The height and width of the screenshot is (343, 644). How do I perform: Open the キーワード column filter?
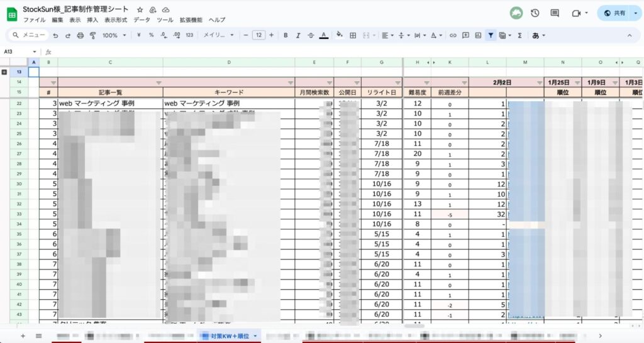[x=291, y=83]
